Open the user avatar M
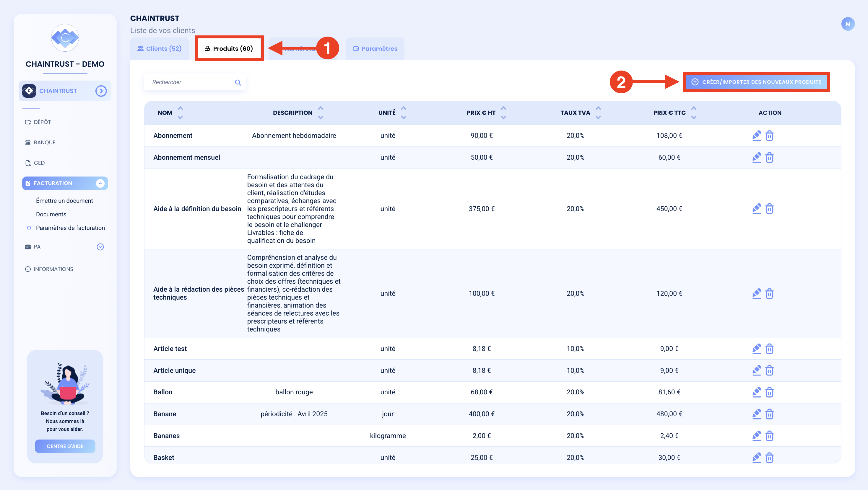Screen dimensions: 868x490 [x=848, y=24]
